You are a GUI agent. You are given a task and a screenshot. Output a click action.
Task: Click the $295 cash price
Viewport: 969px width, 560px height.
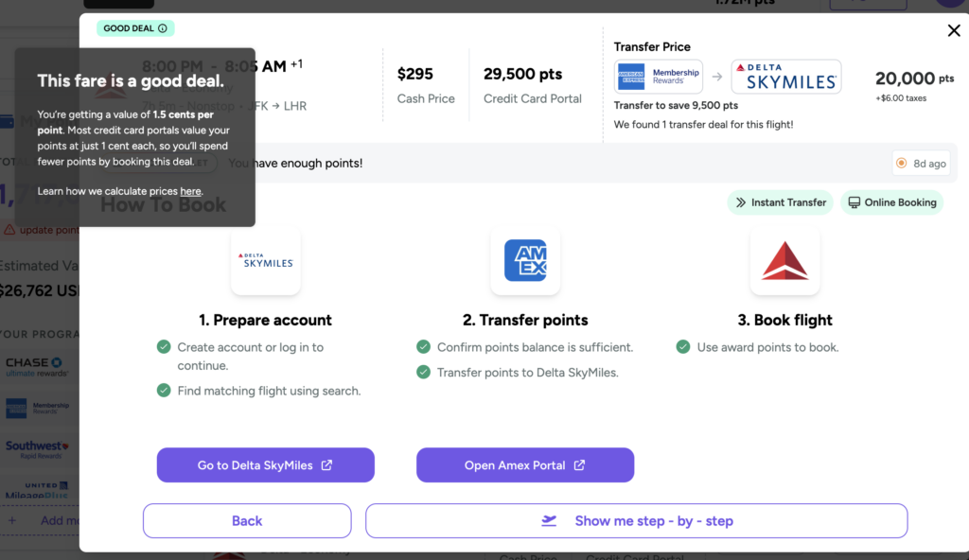(x=415, y=74)
